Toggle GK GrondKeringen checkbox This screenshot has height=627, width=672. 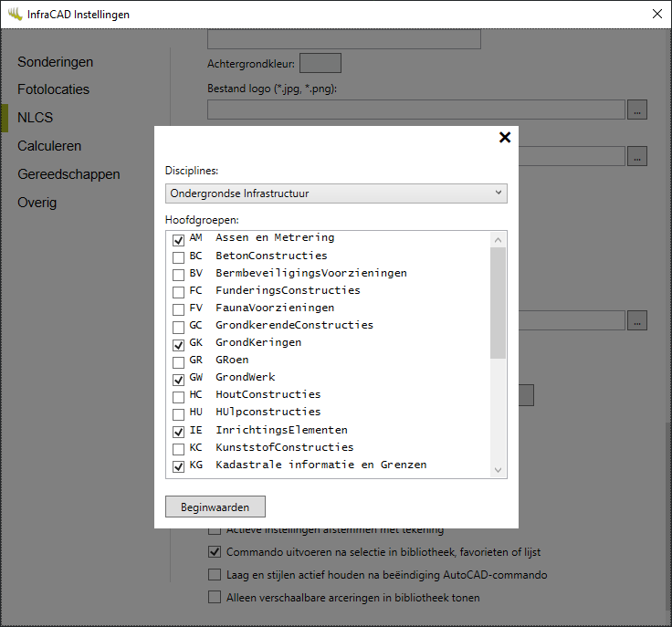179,344
